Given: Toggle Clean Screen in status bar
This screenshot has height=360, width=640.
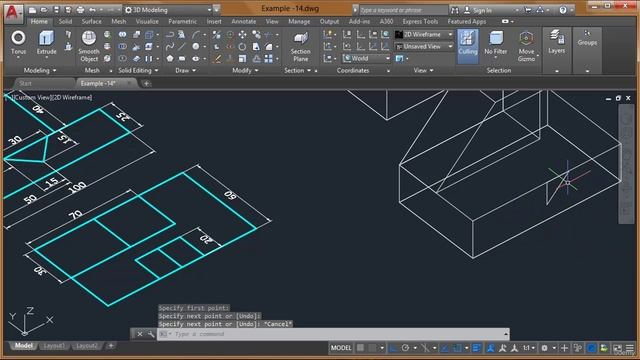Looking at the screenshot, I should tap(617, 348).
